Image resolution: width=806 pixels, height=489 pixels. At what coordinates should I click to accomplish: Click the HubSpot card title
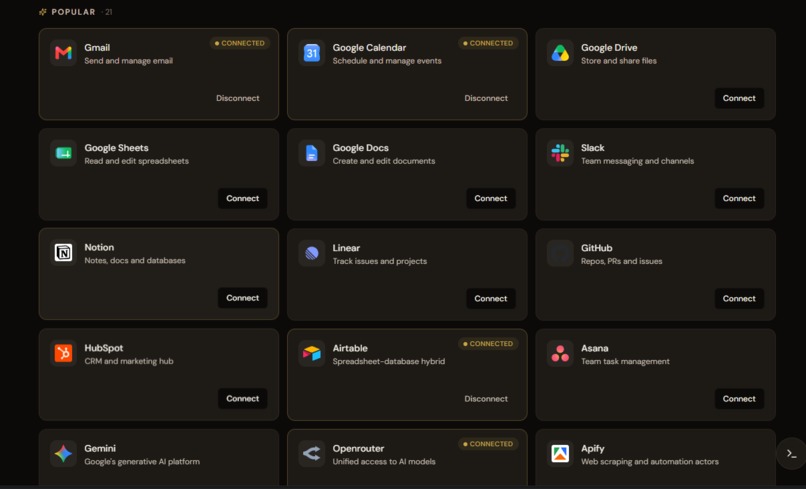click(103, 348)
